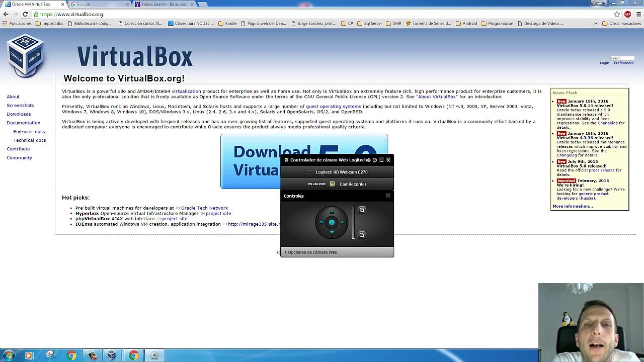Click the CamRecorder icon in 'En uso por' row
Image resolution: width=644 pixels, height=362 pixels.
coord(332,184)
